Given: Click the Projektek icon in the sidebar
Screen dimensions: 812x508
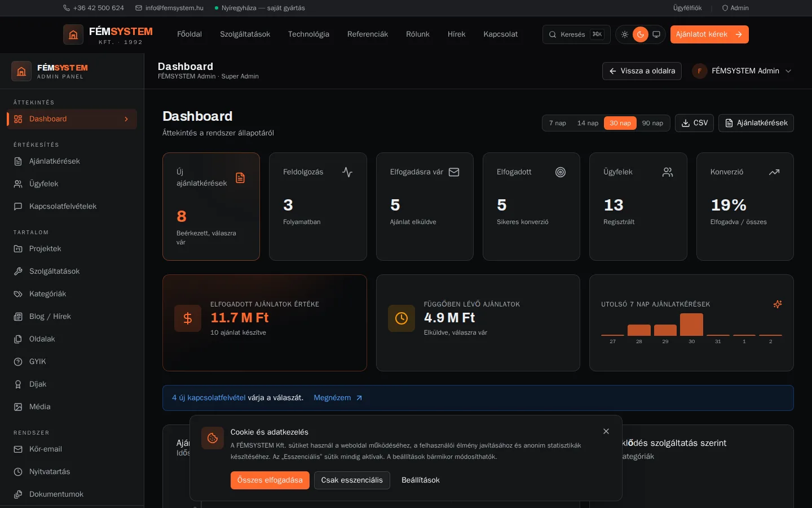Looking at the screenshot, I should (x=18, y=249).
